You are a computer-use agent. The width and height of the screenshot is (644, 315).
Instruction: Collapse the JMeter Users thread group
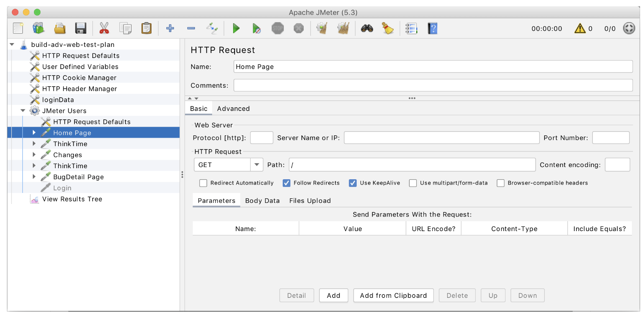(x=23, y=111)
